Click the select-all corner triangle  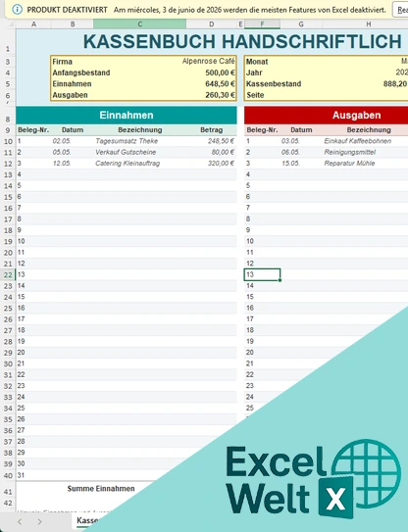[11, 24]
